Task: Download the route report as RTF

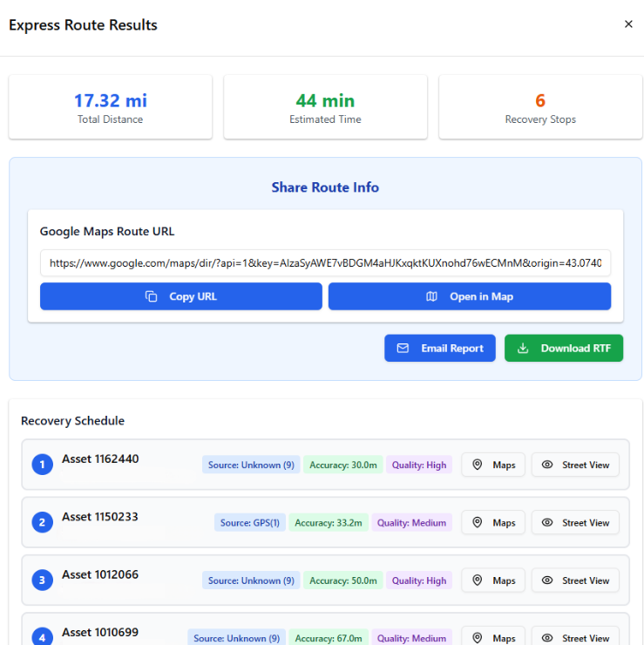Action: coord(564,348)
